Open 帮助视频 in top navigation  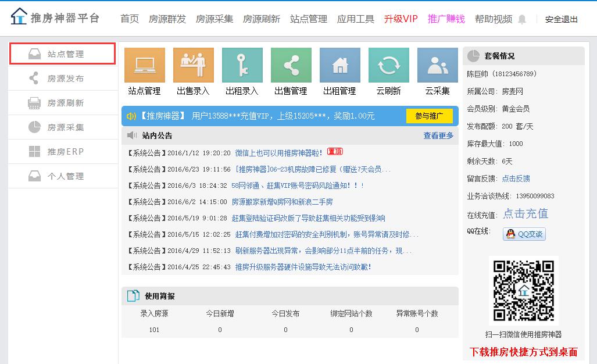(494, 19)
